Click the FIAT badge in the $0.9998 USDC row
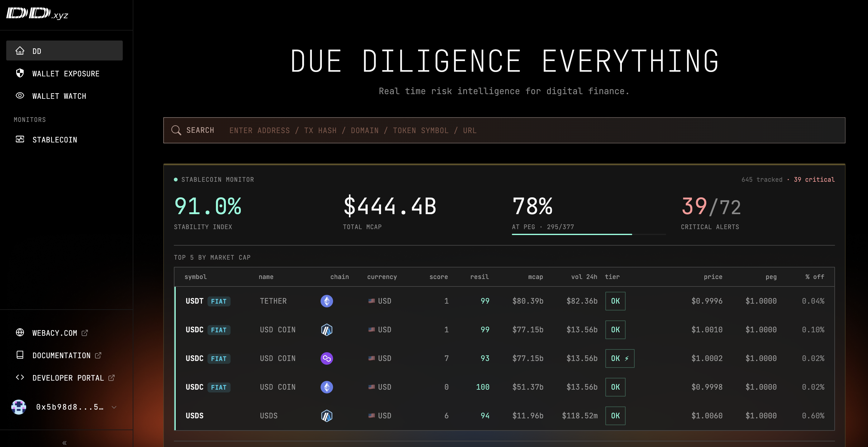This screenshot has height=447, width=868. click(219, 387)
